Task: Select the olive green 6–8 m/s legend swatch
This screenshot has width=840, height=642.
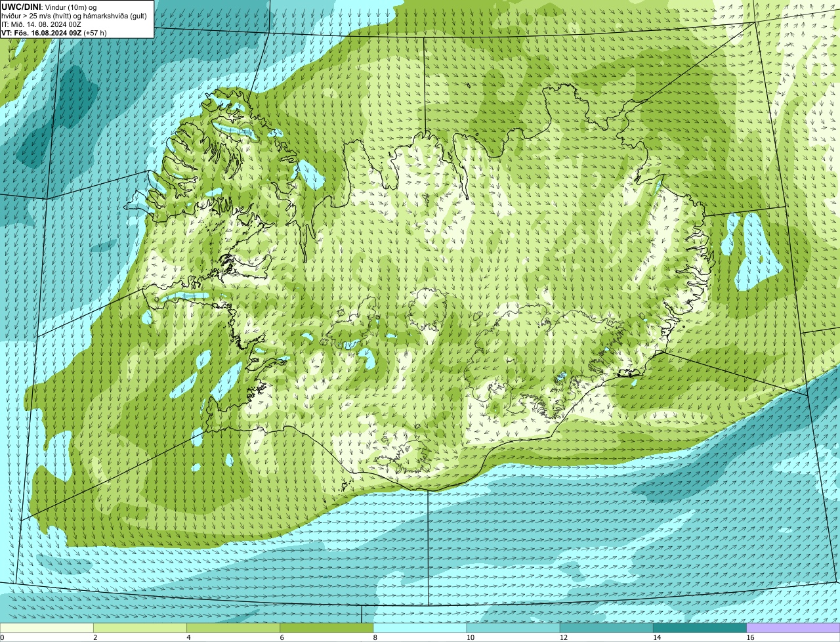Action: tap(326, 628)
